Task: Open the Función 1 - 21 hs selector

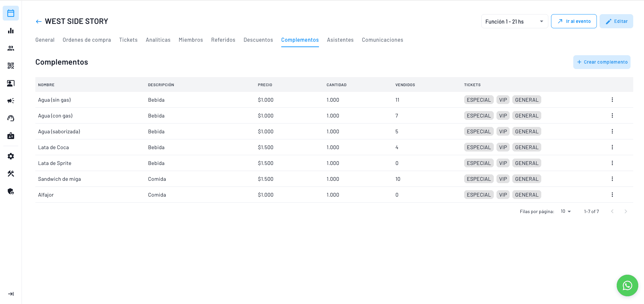Action: [x=514, y=21]
